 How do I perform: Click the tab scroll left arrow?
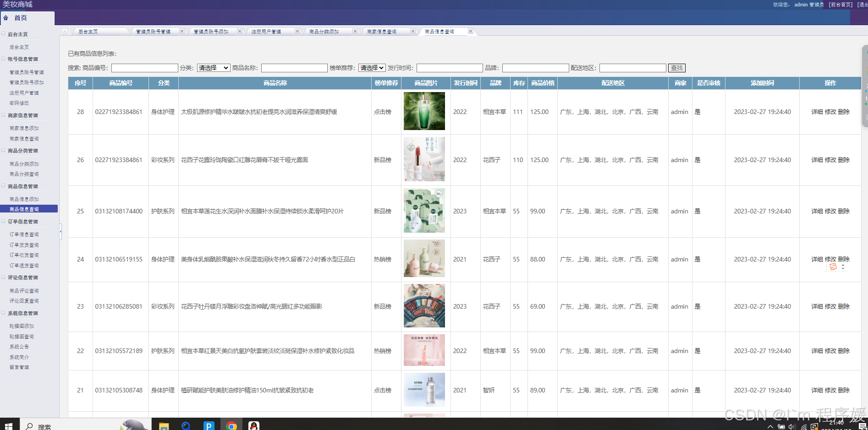[x=64, y=31]
